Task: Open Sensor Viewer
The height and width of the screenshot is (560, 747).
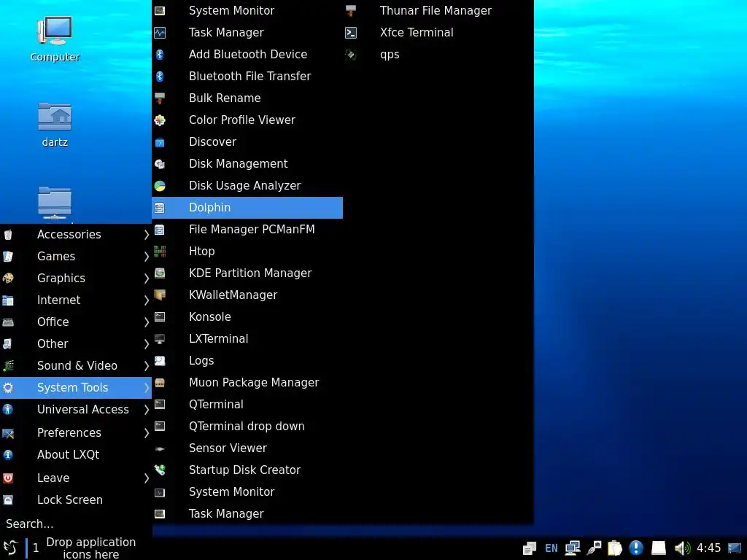Action: pos(247,448)
